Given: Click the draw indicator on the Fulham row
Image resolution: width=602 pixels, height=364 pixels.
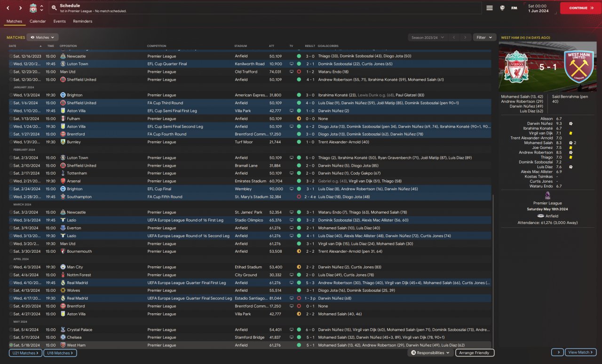Looking at the screenshot, I should click(299, 119).
